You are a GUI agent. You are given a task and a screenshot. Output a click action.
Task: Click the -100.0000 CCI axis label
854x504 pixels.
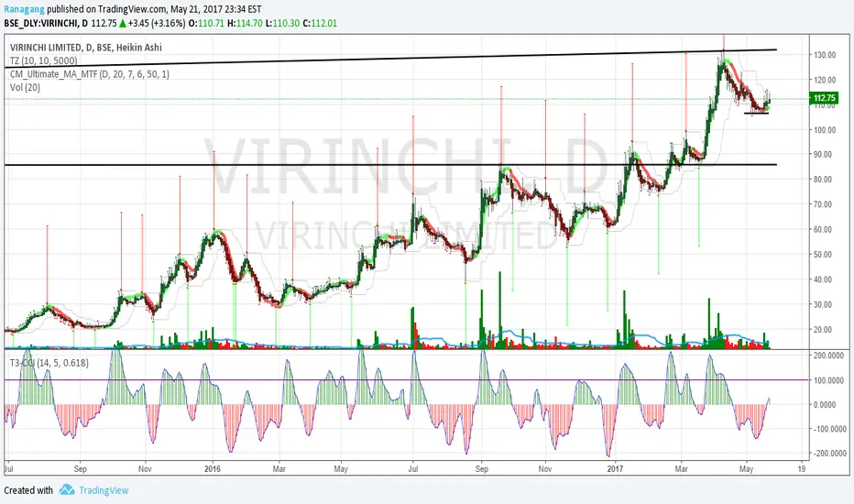[830, 430]
